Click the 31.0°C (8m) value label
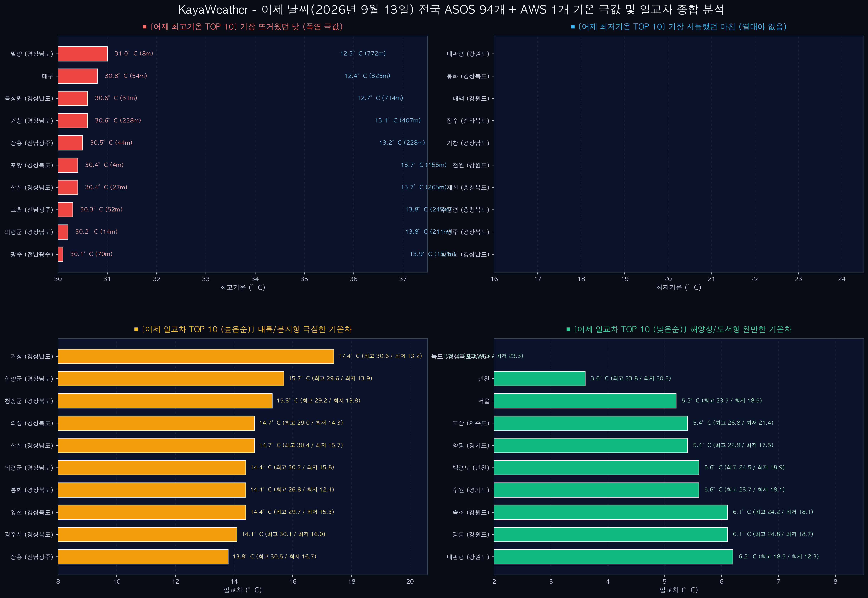 click(x=134, y=54)
